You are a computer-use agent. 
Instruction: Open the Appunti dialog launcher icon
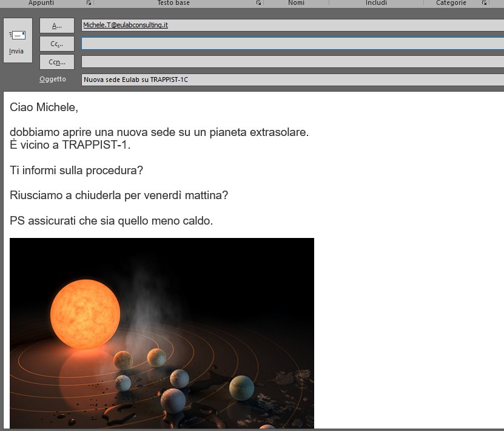89,3
